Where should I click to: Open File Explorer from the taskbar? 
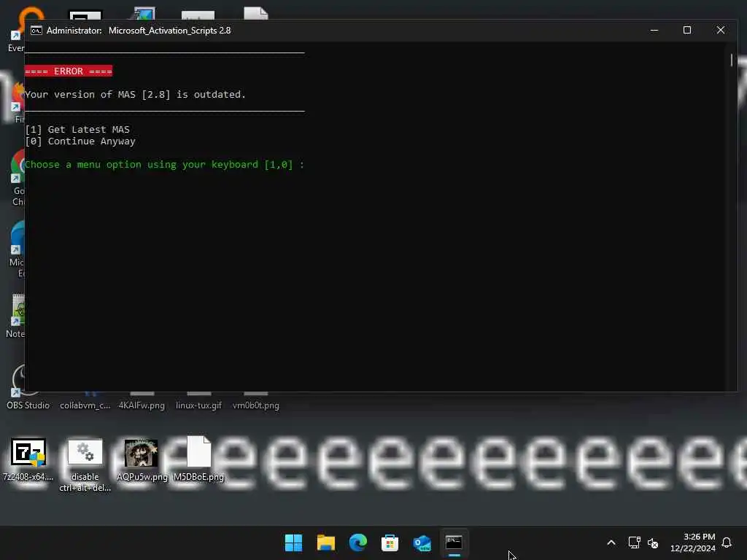point(326,542)
